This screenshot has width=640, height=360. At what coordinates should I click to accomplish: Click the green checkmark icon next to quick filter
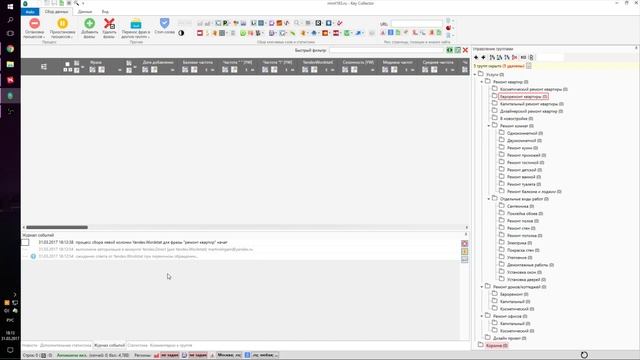click(x=458, y=50)
